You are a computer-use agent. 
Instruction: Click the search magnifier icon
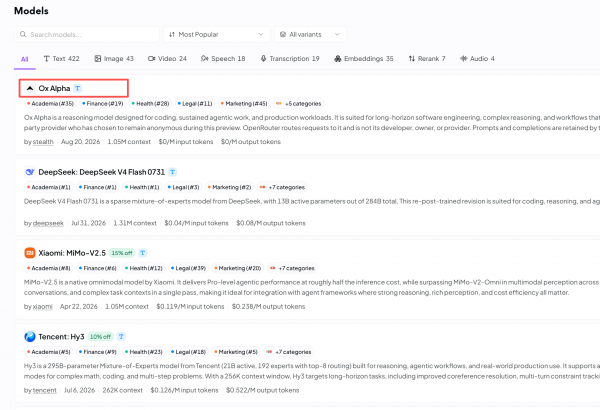pos(23,34)
